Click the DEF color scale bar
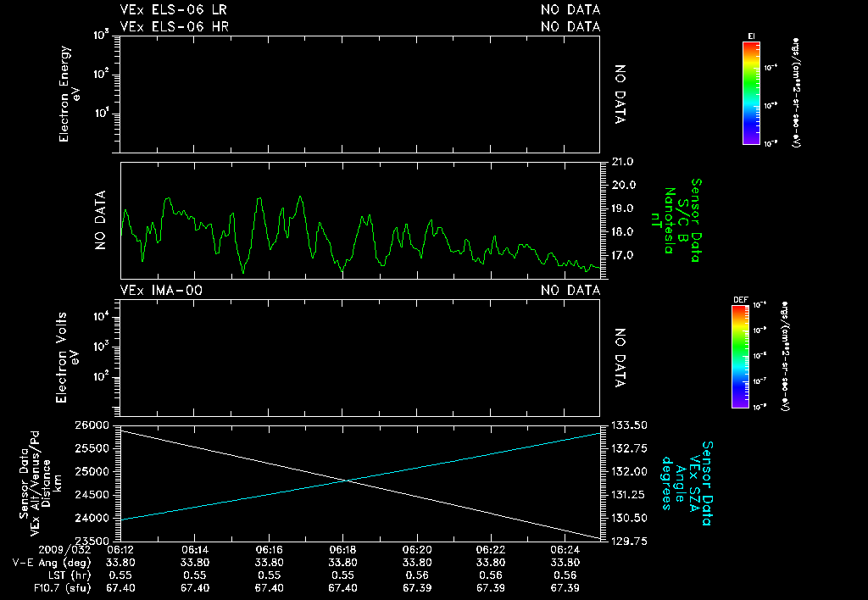The image size is (868, 600). (740, 357)
